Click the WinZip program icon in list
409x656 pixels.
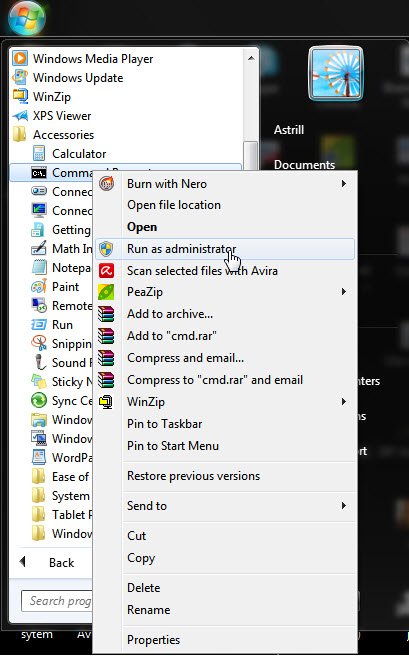[20, 96]
